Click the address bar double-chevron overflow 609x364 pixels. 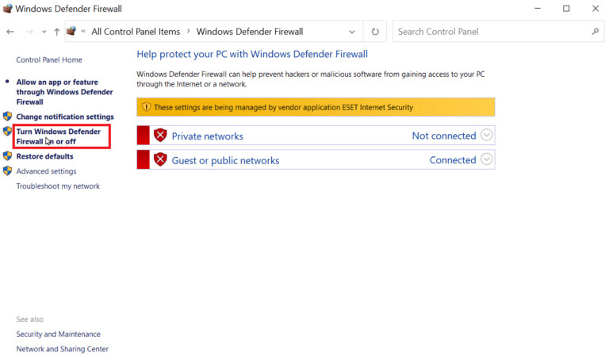[83, 32]
